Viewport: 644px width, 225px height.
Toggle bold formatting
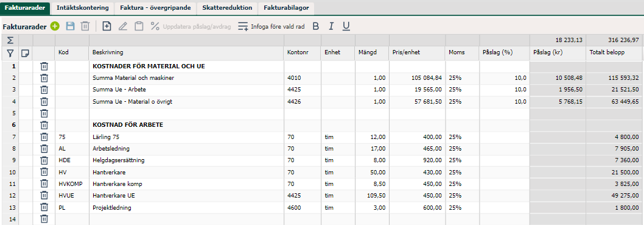tap(316, 26)
